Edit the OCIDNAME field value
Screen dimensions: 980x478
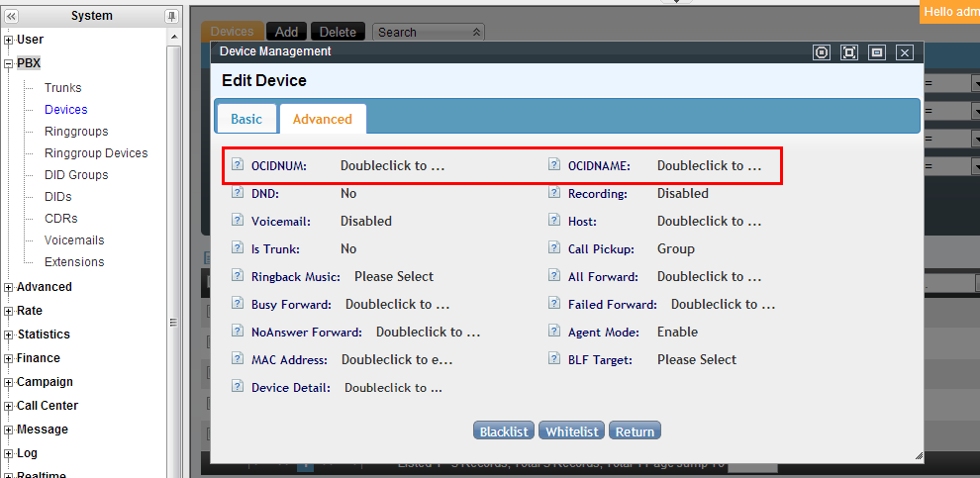709,165
